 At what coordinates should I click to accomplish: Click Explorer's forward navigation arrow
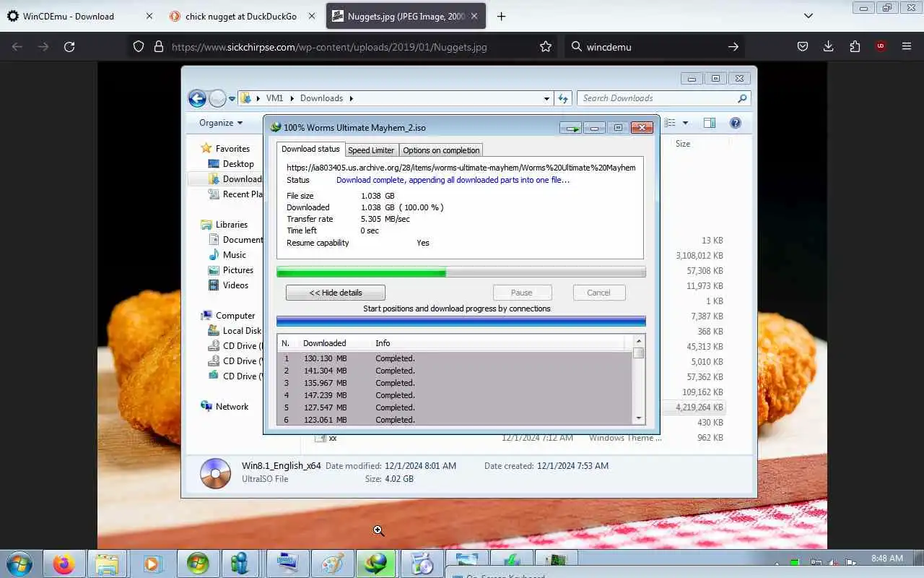tap(217, 98)
